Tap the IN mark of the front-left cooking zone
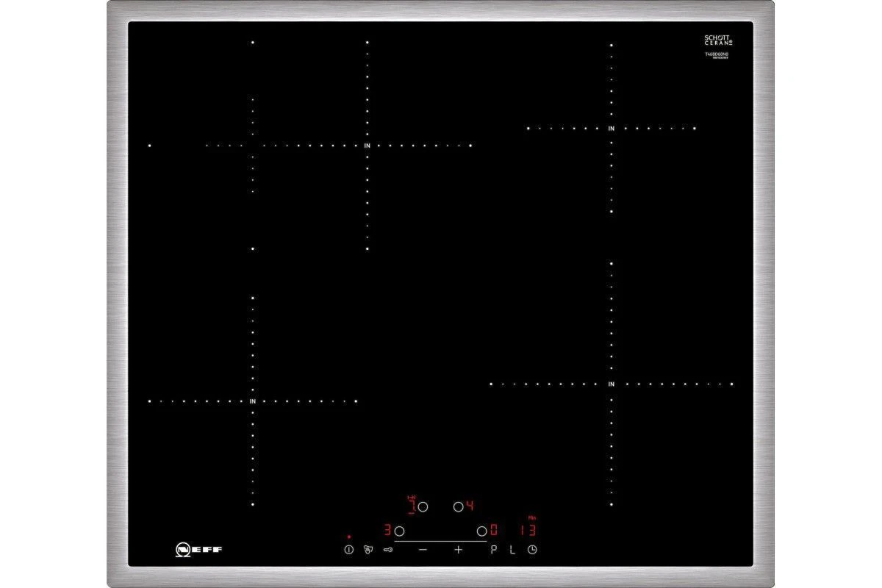This screenshot has height=588, width=882. [252, 401]
